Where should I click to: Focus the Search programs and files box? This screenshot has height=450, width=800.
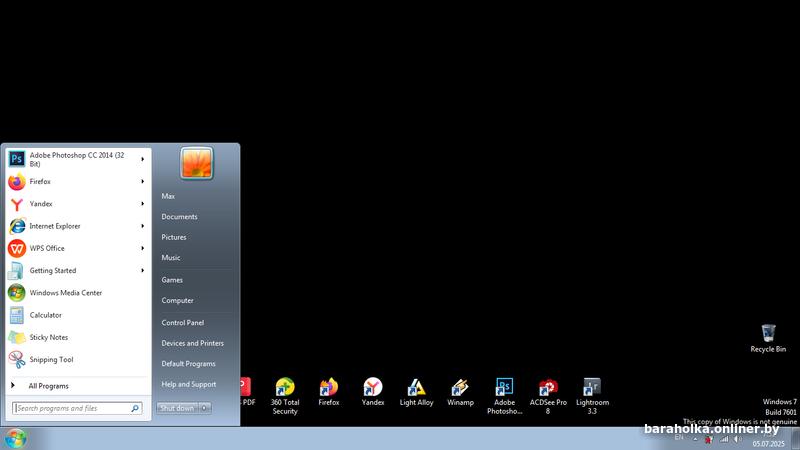(x=77, y=408)
